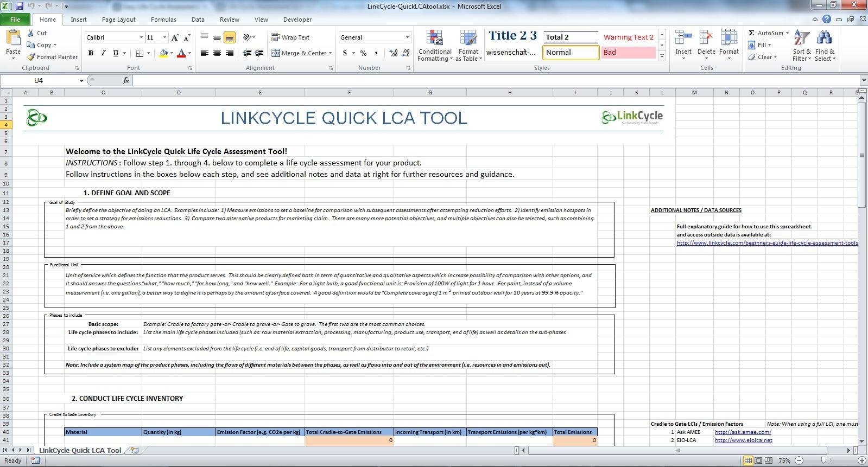The height and width of the screenshot is (467, 868).
Task: Expand the AutoSum dropdown arrow
Action: pyautogui.click(x=787, y=33)
